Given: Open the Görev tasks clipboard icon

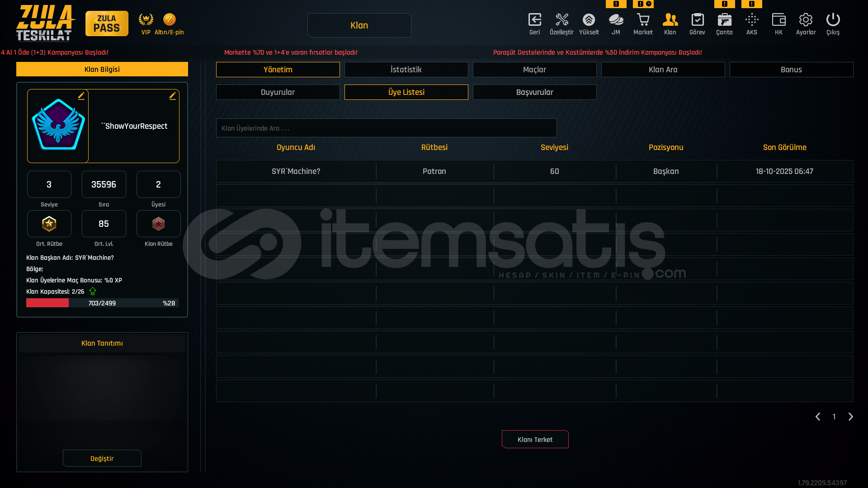Looking at the screenshot, I should 697,20.
